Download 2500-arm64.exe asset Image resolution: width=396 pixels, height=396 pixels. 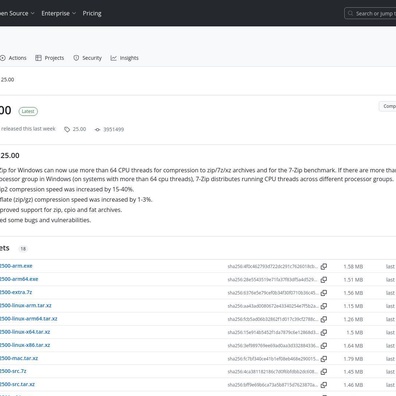pyautogui.click(x=19, y=279)
